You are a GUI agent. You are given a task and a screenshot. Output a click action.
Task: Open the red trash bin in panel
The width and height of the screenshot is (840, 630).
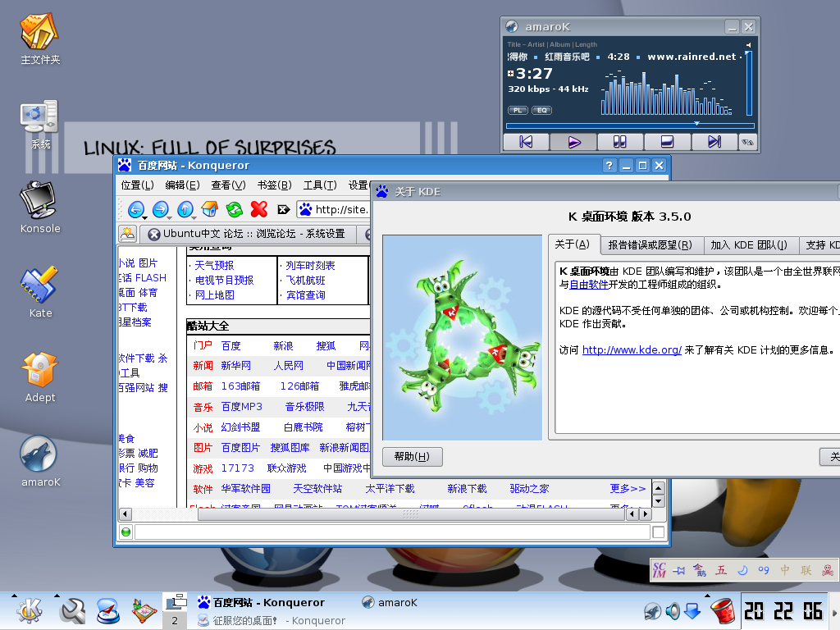[722, 611]
